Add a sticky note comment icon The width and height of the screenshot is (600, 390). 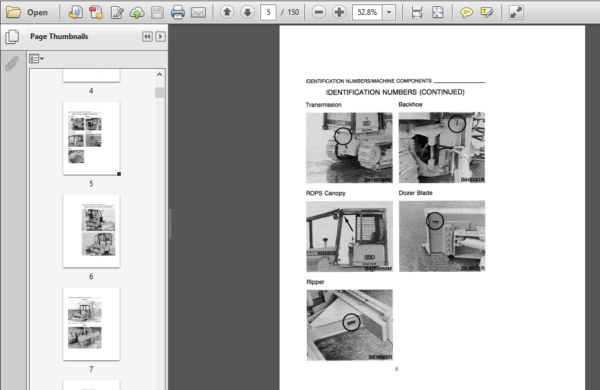point(466,13)
